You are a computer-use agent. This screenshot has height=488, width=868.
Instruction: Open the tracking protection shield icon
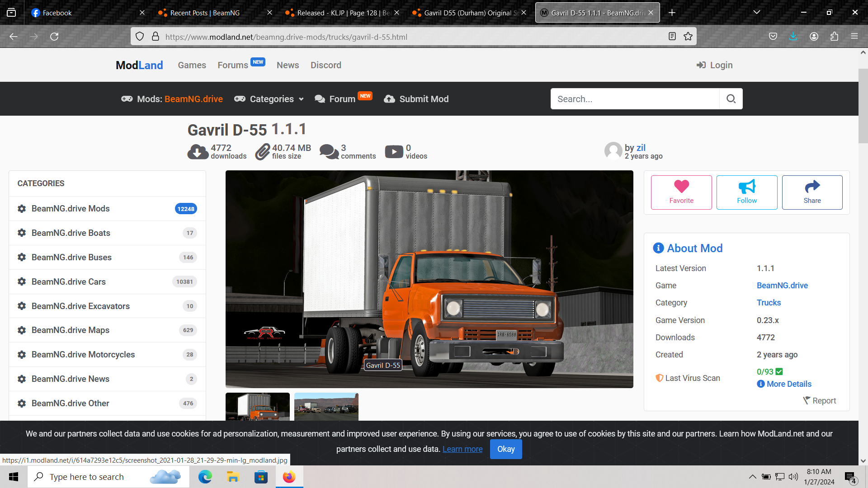coord(140,37)
